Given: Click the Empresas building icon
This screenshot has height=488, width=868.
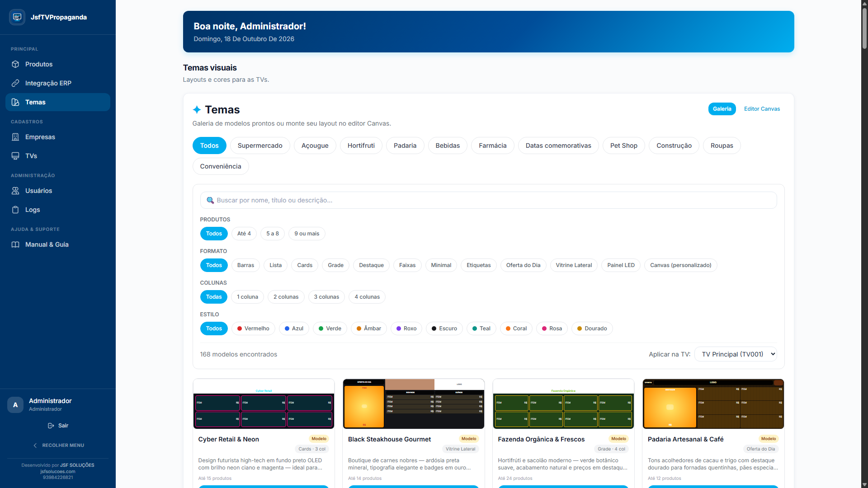Looking at the screenshot, I should (15, 137).
